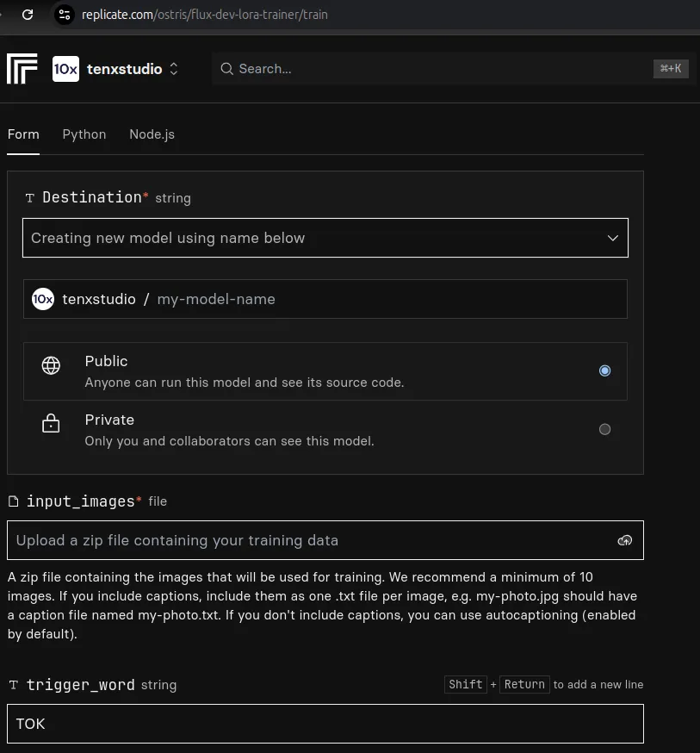This screenshot has width=700, height=753.
Task: Click the 10x avatar in model name field
Action: pyautogui.click(x=43, y=299)
